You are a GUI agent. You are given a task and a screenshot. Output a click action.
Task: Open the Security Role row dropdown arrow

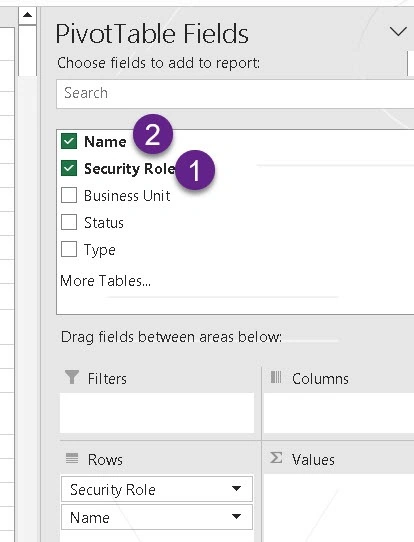[x=236, y=488]
